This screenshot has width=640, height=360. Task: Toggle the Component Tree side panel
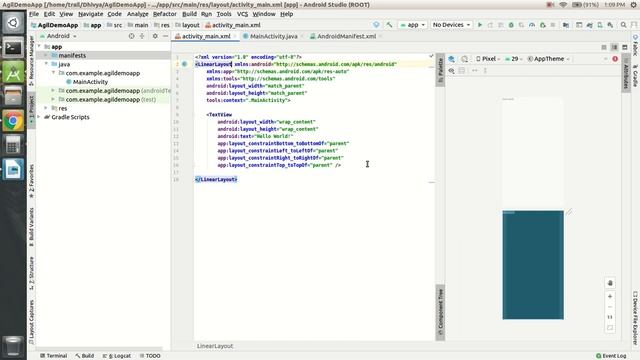tap(440, 312)
